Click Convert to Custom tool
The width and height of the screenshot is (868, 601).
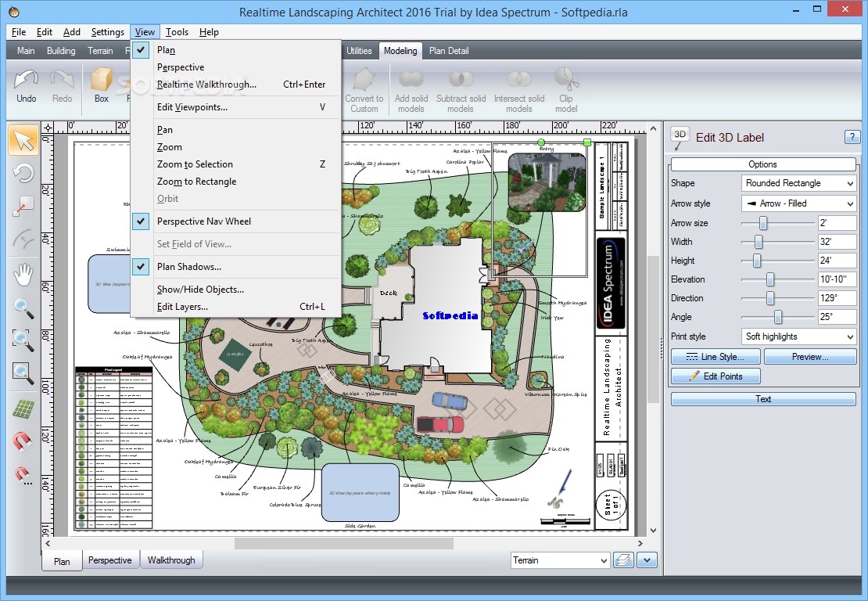364,90
